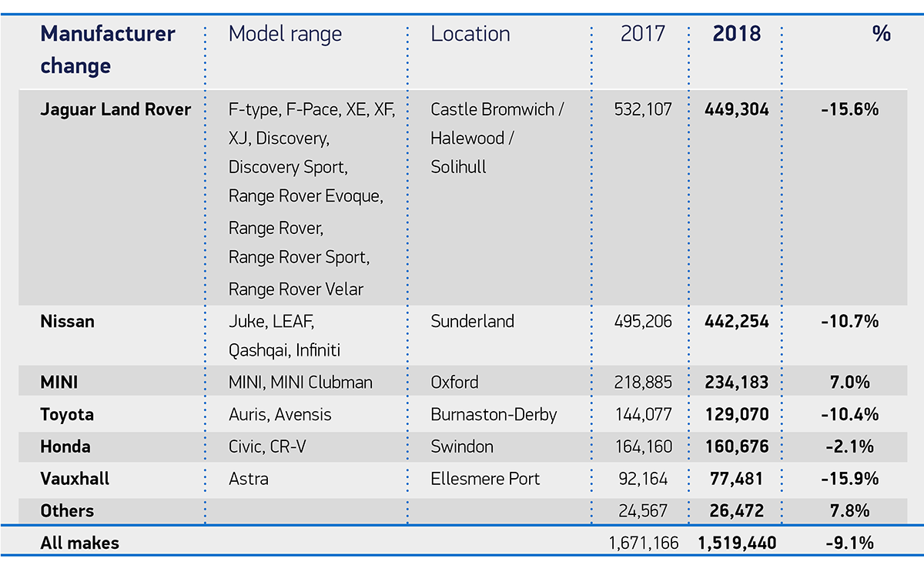Select the 'Sunderland' location cell
This screenshot has width=924, height=575.
472,321
